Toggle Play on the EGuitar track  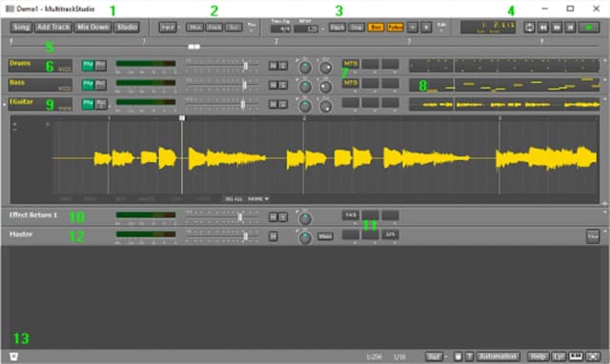[88, 104]
